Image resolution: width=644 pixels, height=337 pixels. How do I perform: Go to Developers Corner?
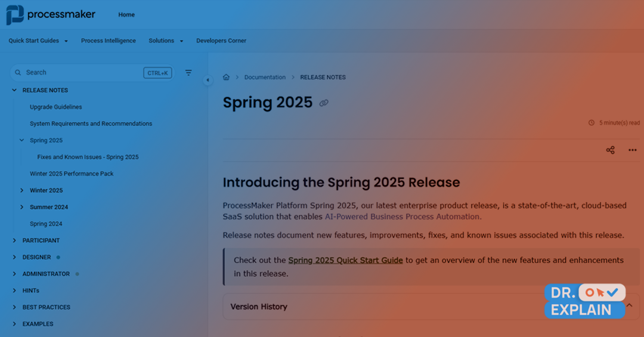[221, 41]
